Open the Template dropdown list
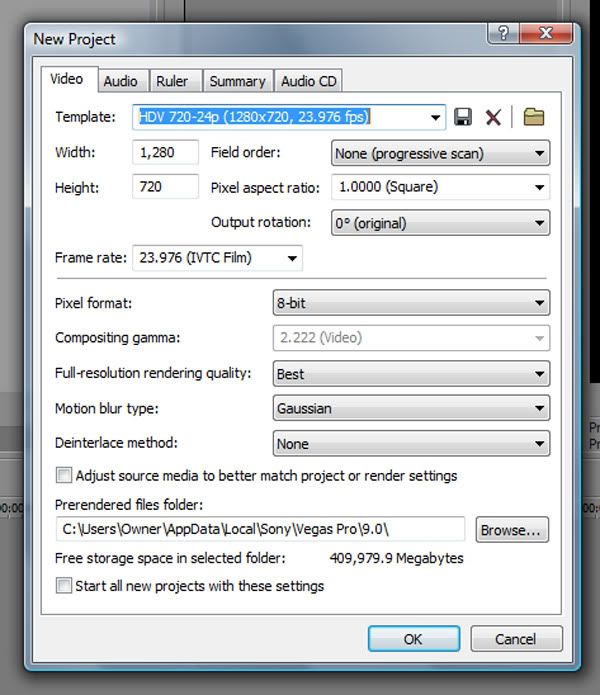This screenshot has width=600, height=695. [435, 117]
